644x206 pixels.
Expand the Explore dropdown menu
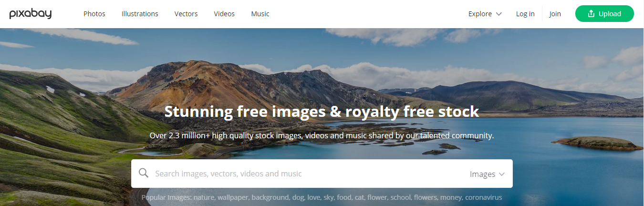485,14
